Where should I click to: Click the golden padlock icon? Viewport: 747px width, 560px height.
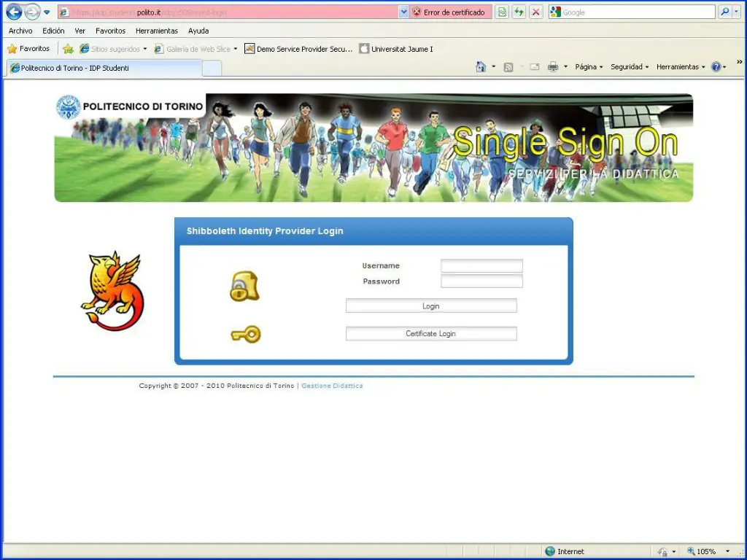244,286
